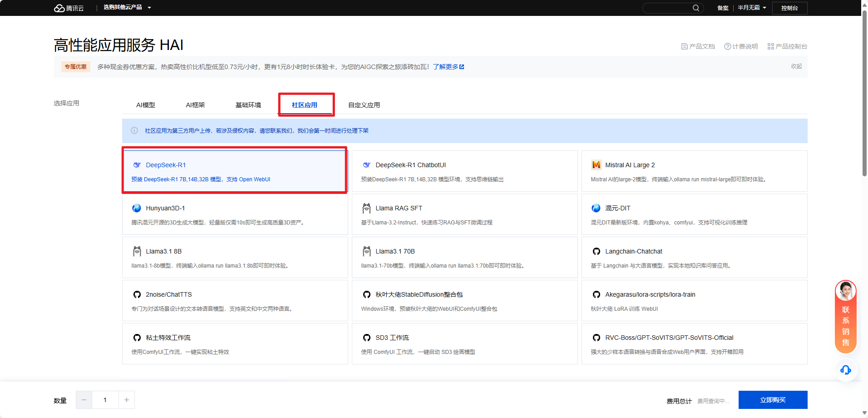Click the DeepSeek-R1 whale icon
The image size is (868, 418).
tap(137, 165)
